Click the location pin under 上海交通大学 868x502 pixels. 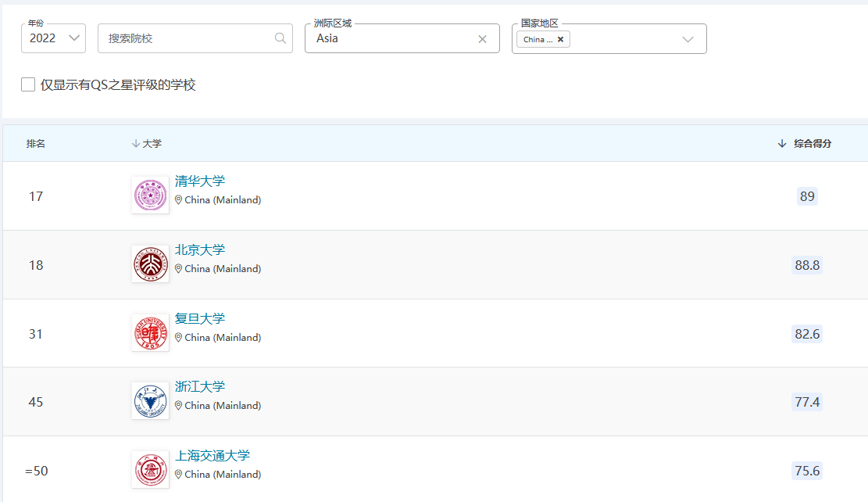[178, 475]
